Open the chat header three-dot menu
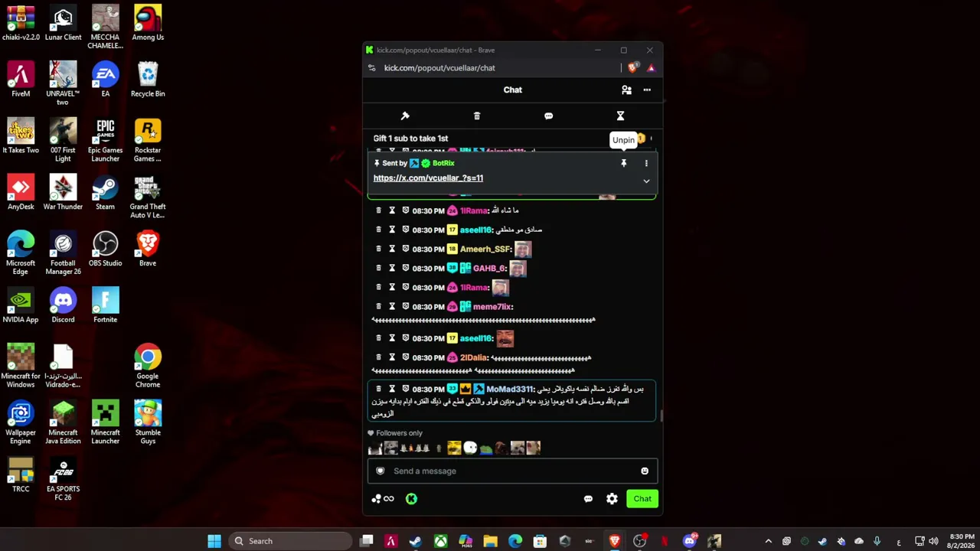 click(x=647, y=90)
